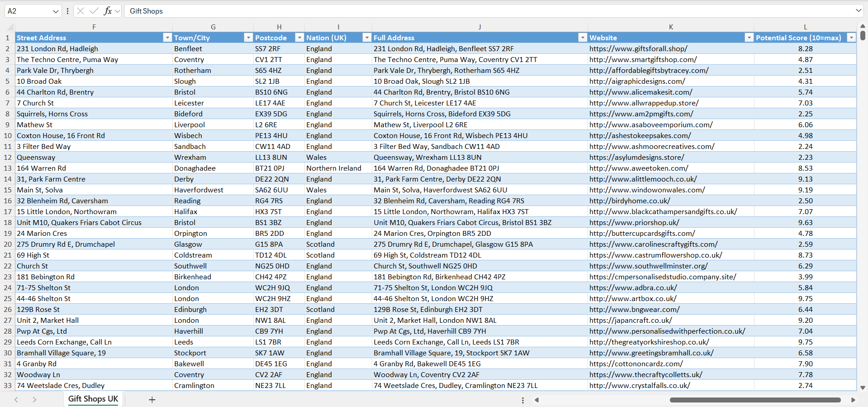
Task: Open the Name Box dropdown arrow
Action: click(x=56, y=11)
